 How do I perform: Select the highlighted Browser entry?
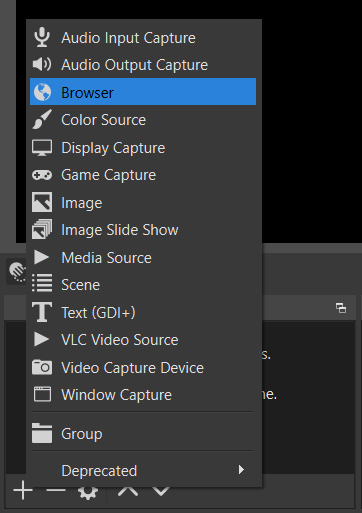pyautogui.click(x=143, y=92)
